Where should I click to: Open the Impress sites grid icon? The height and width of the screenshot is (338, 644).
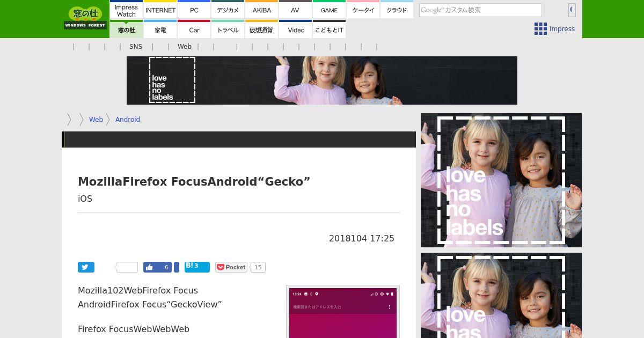(540, 29)
